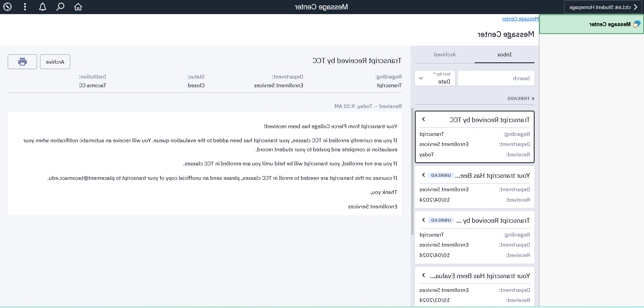Click the 'Received -- Today, 9:30 AM' line
The width and height of the screenshot is (644, 308).
[x=368, y=106]
